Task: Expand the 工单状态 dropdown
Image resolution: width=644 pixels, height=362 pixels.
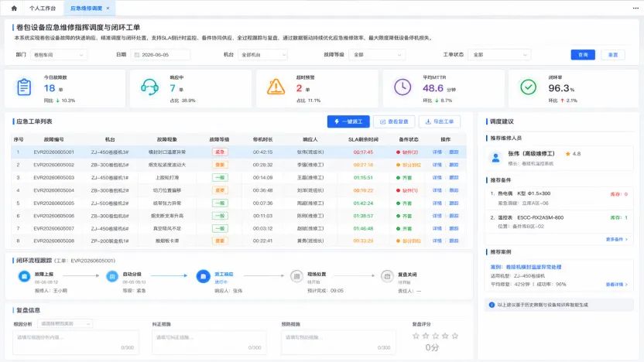Action: pyautogui.click(x=500, y=55)
